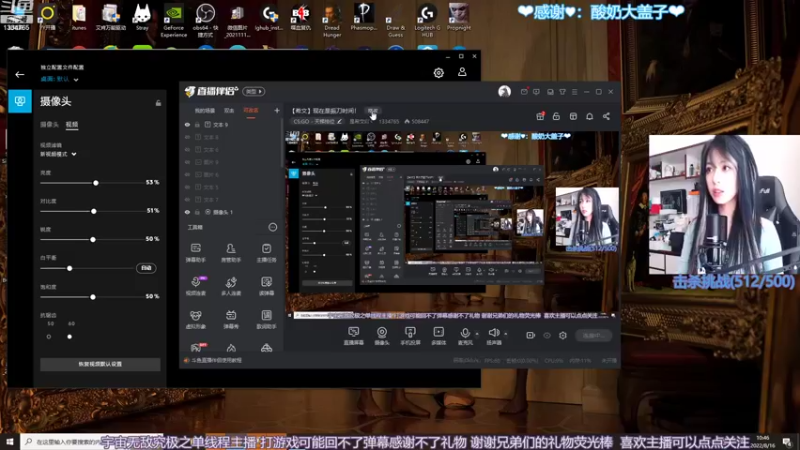
Task: Click the notification bell icon in streaming app
Action: tap(589, 116)
